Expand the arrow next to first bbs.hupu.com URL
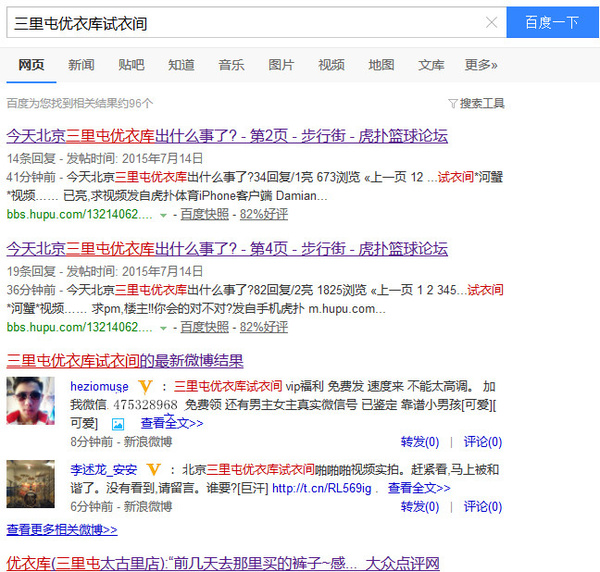 point(162,215)
